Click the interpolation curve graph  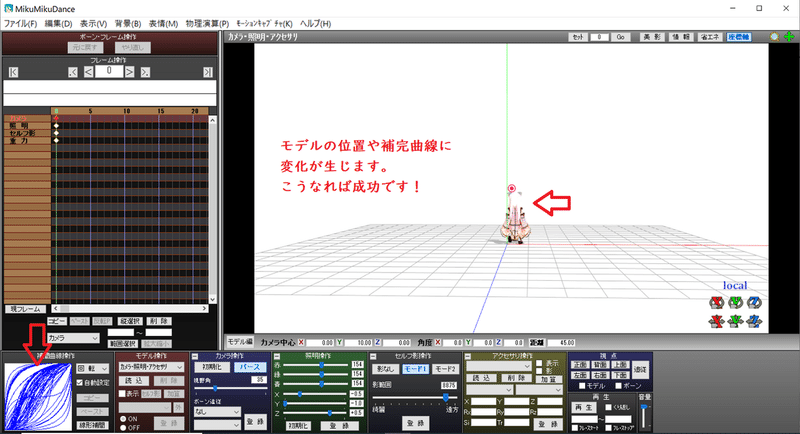pyautogui.click(x=38, y=397)
